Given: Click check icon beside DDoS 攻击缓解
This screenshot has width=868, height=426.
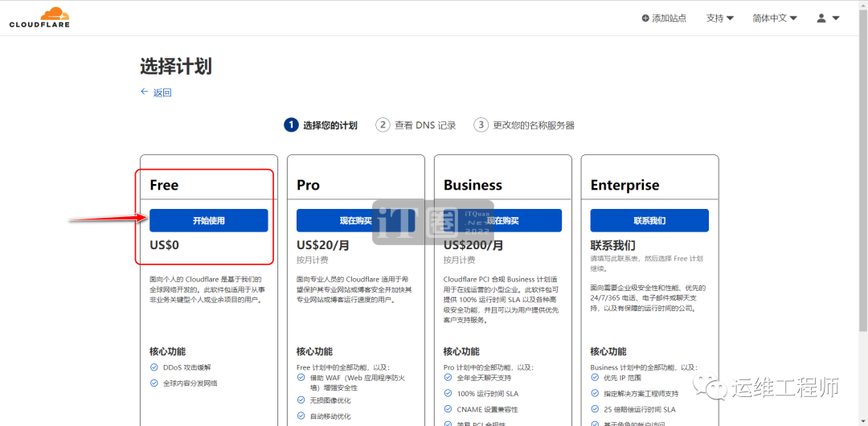Looking at the screenshot, I should click(154, 367).
